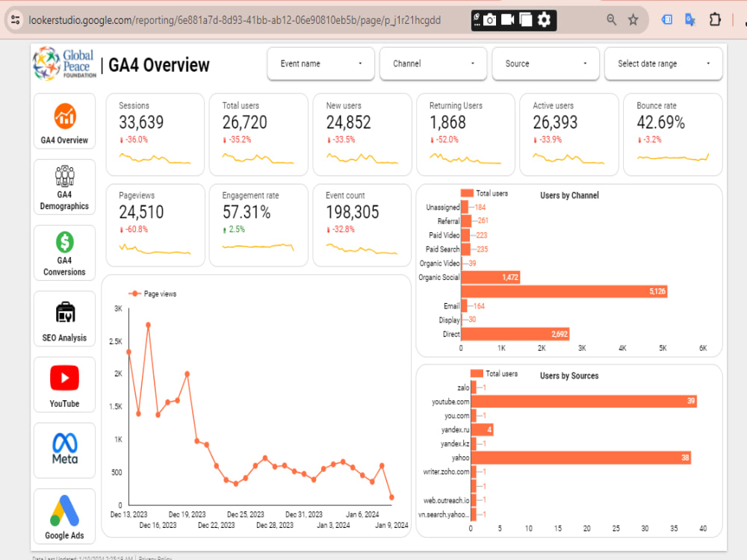Click the Paid Video bar labeled 223

(x=465, y=235)
